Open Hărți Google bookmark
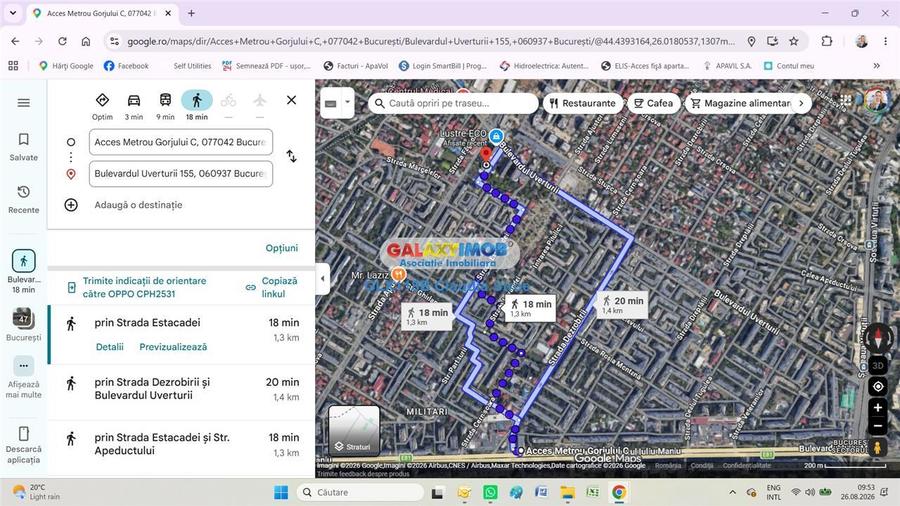The height and width of the screenshot is (506, 900). pos(66,66)
